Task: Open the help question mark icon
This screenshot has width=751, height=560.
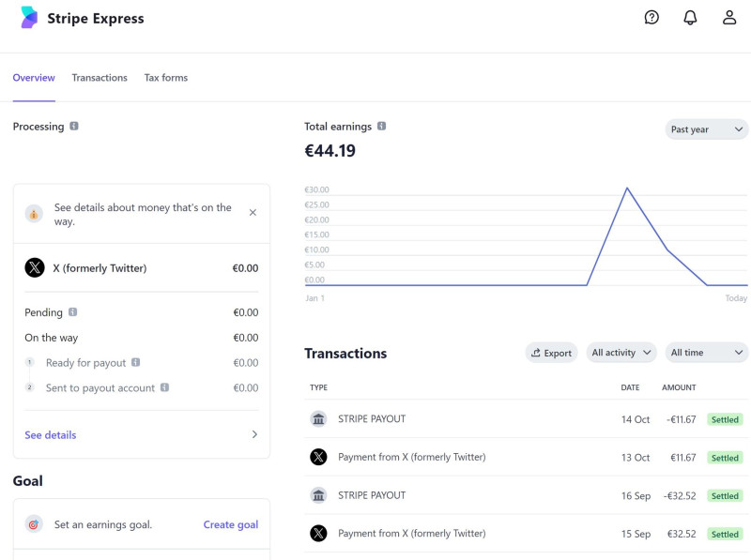Action: [651, 18]
